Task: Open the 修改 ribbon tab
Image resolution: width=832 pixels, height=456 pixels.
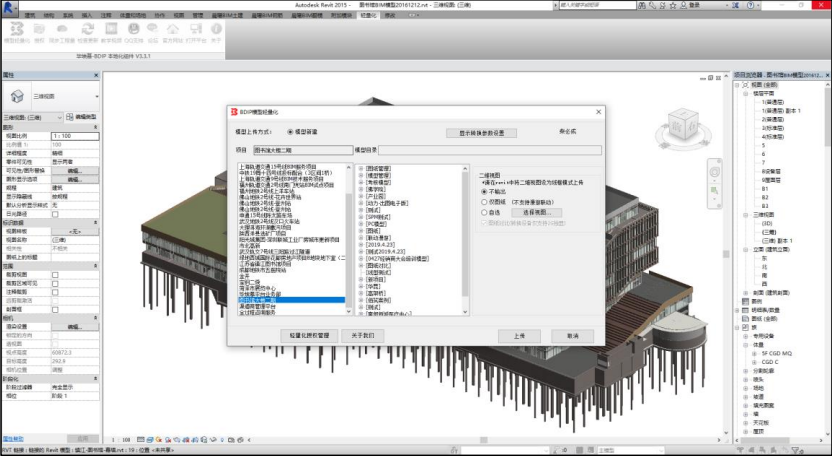Action: (390, 15)
